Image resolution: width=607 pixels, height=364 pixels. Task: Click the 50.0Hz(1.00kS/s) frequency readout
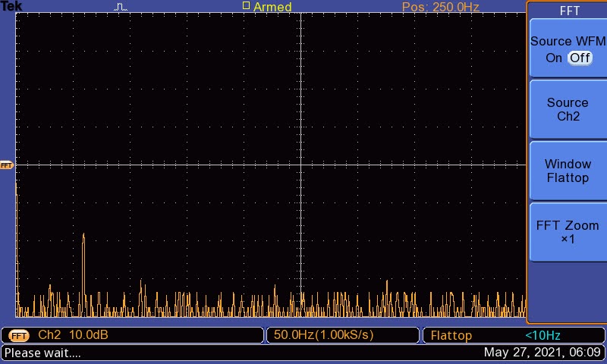324,335
